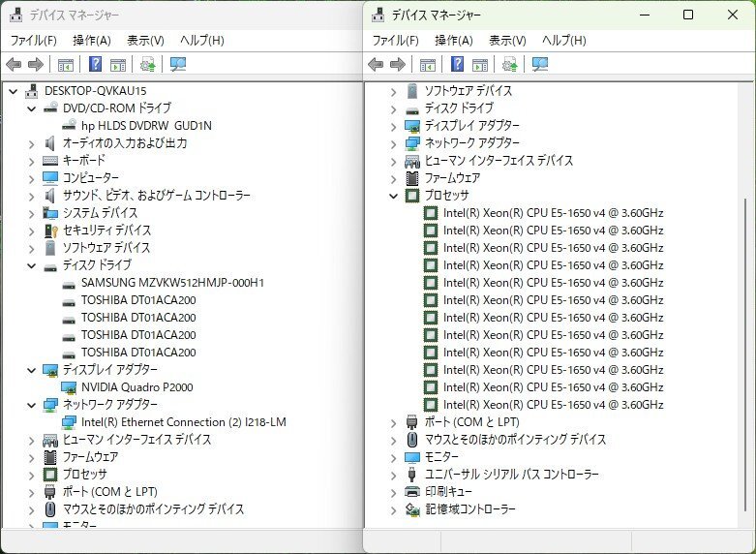Select SAMSUNG MZVKW512HMJP-000H1 disk
Viewport: 756px width, 554px height.
(x=172, y=282)
